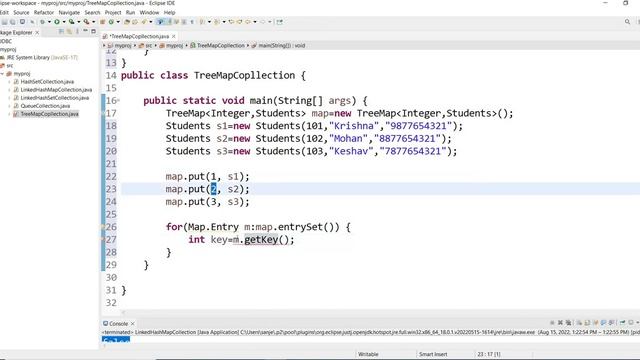Close the Package Explorer view
This screenshot has height=360, width=640.
(37, 32)
